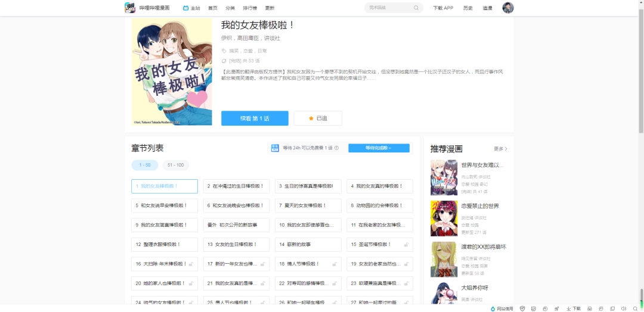Screen dimensions: 644x312
Task: Click the lock icon on chapter 18 情人节棒极啦
Action: [335, 264]
